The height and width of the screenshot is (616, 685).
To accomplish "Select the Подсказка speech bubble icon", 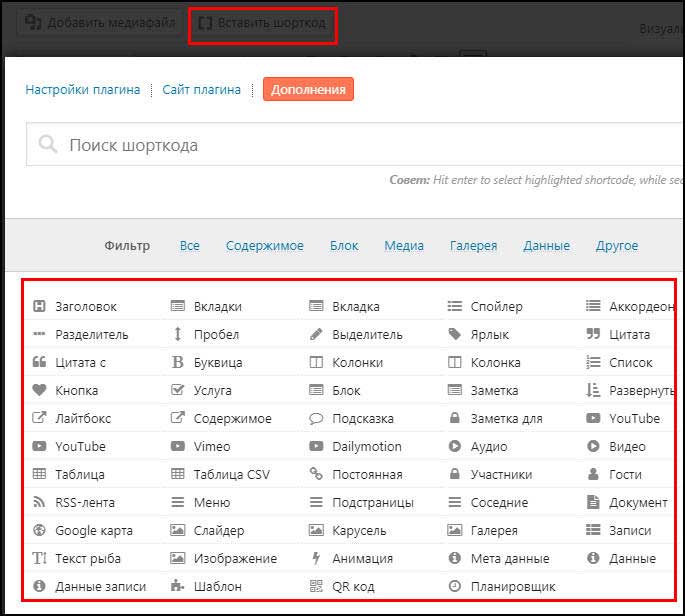I will (x=316, y=419).
